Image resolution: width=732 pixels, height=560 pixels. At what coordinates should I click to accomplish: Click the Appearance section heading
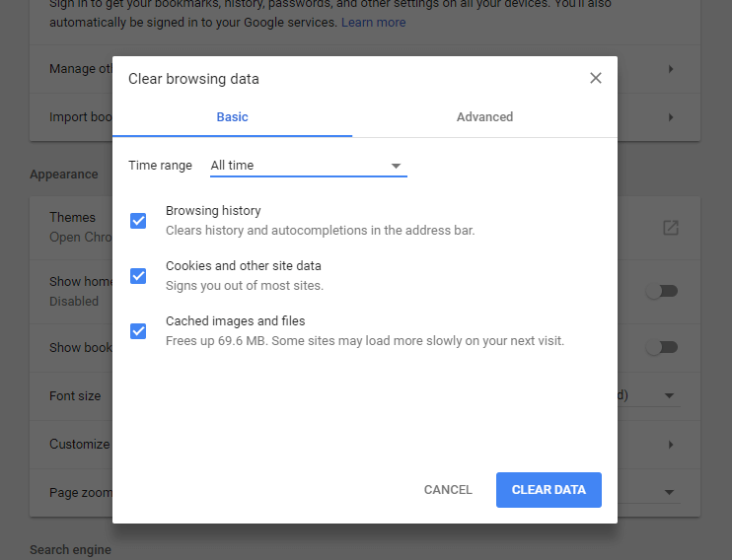click(x=64, y=175)
